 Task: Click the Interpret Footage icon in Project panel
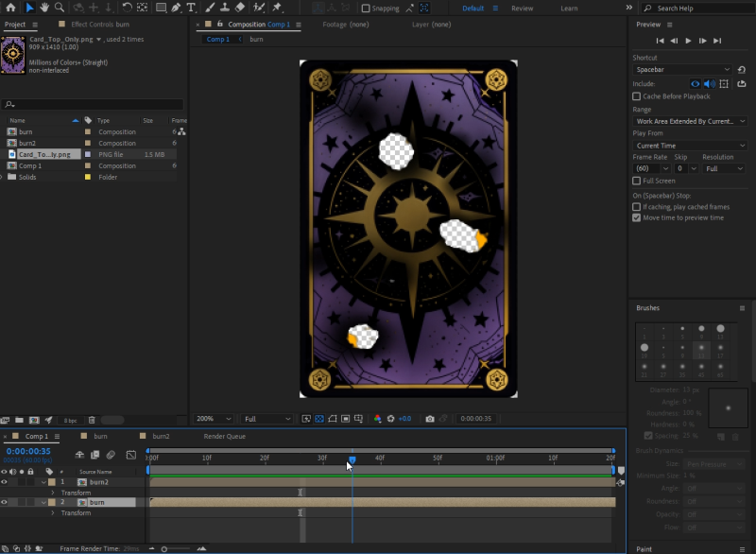click(6, 421)
